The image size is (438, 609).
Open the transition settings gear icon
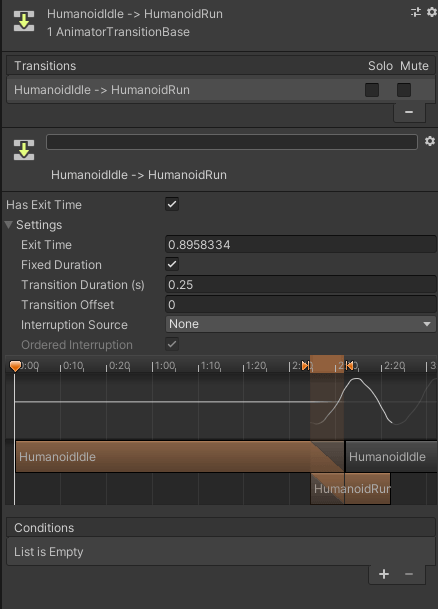pyautogui.click(x=429, y=141)
